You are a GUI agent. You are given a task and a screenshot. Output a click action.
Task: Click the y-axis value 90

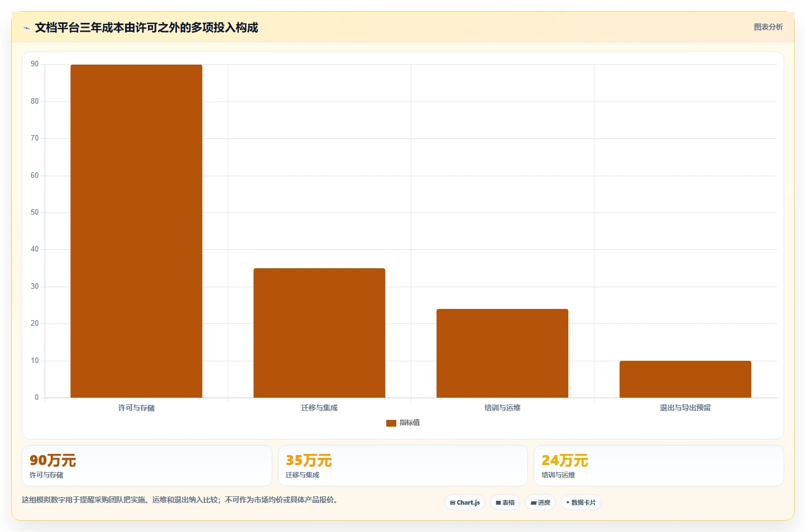(x=35, y=64)
